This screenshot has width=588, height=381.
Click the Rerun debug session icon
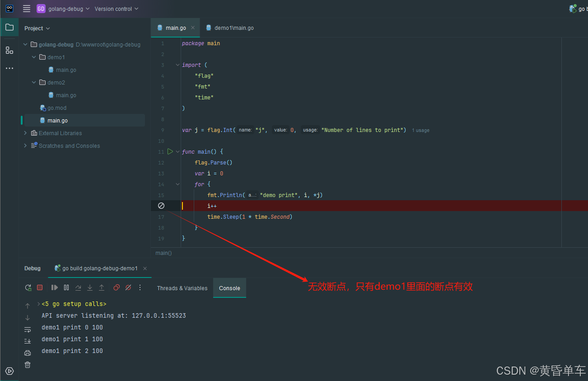coord(28,287)
